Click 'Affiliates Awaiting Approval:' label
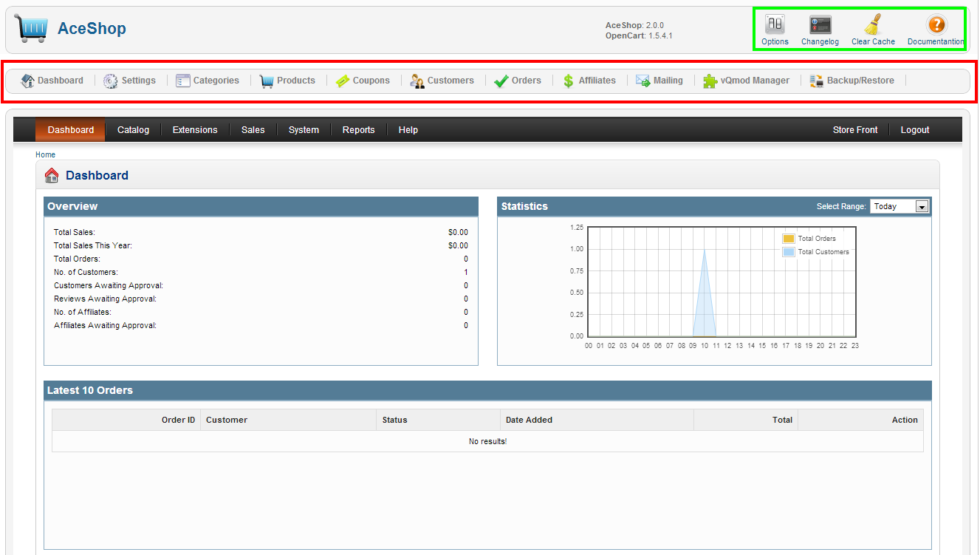 click(106, 326)
